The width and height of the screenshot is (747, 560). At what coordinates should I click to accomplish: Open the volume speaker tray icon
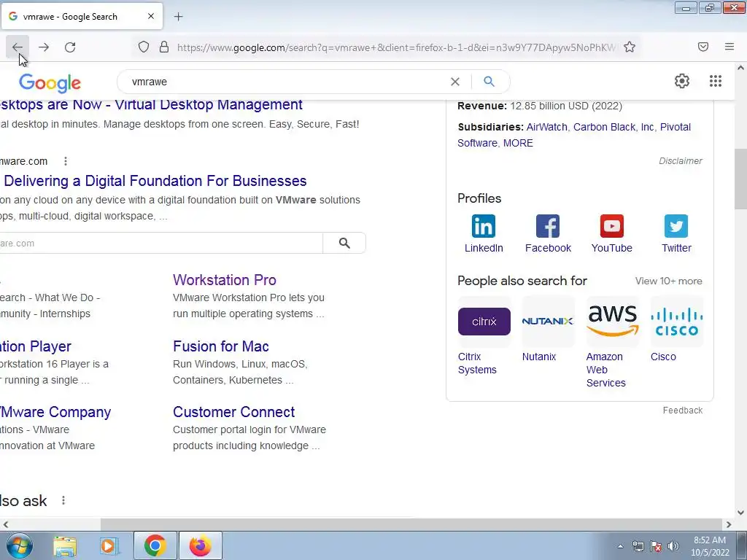click(673, 546)
